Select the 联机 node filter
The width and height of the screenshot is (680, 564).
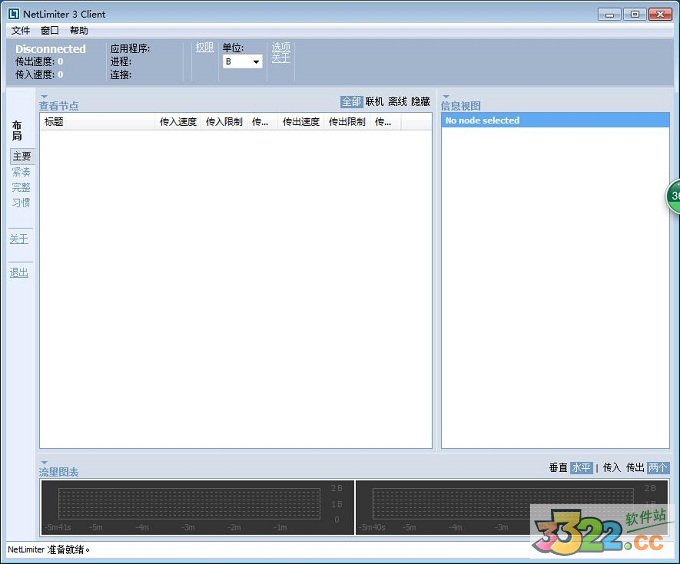(x=374, y=101)
